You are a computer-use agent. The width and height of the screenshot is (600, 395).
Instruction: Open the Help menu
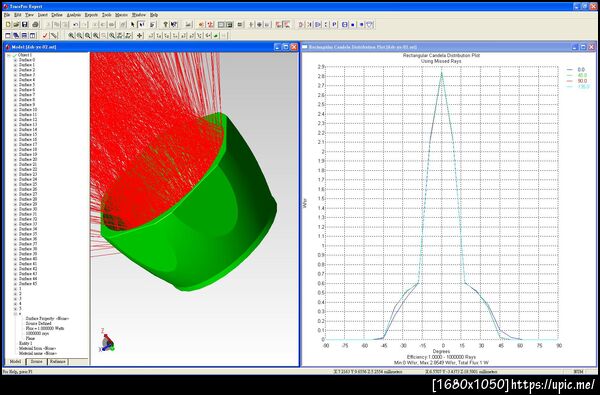click(x=154, y=15)
